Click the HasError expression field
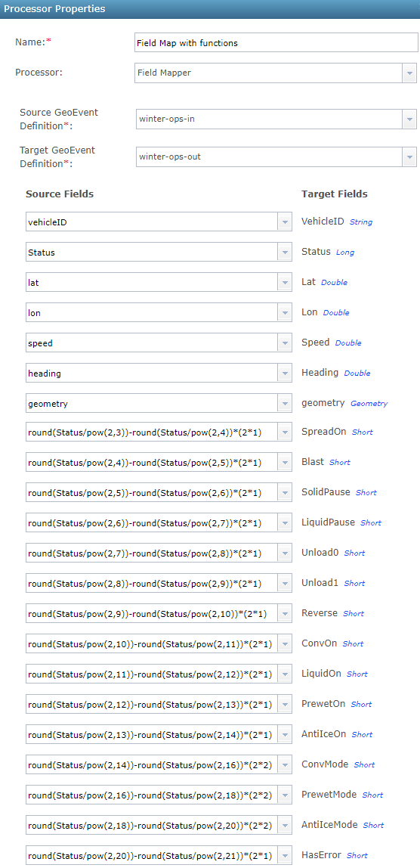The height and width of the screenshot is (868, 420). (152, 855)
